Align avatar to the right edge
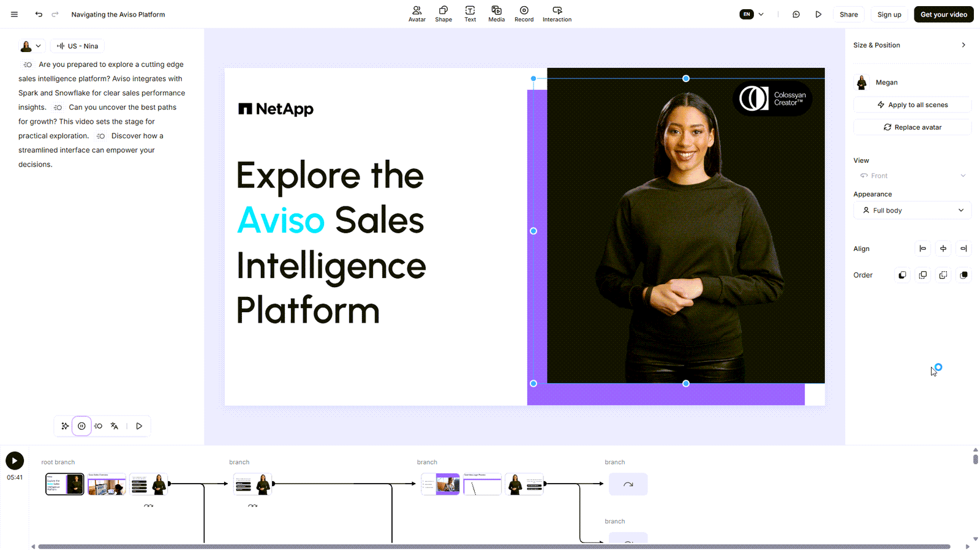This screenshot has width=980, height=551. (x=963, y=249)
